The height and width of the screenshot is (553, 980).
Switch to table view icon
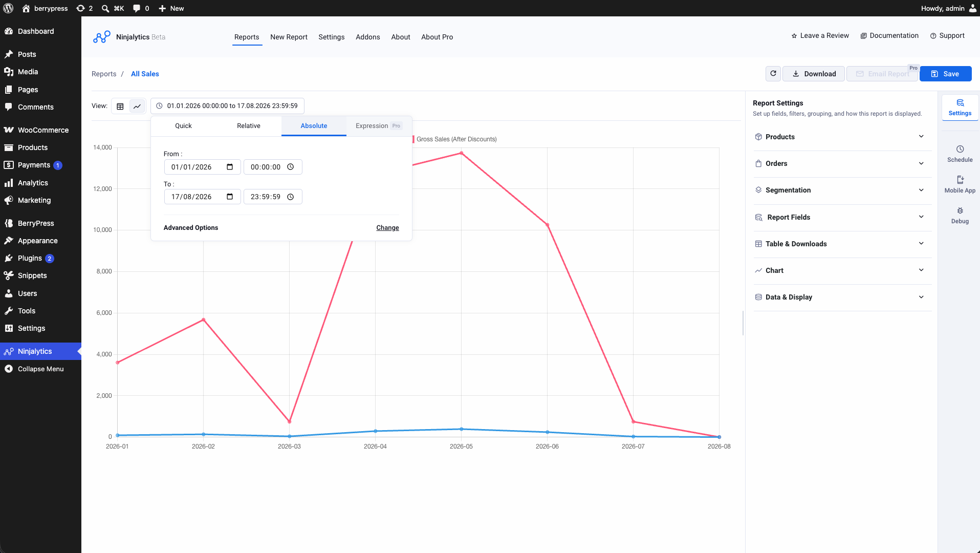coord(120,106)
